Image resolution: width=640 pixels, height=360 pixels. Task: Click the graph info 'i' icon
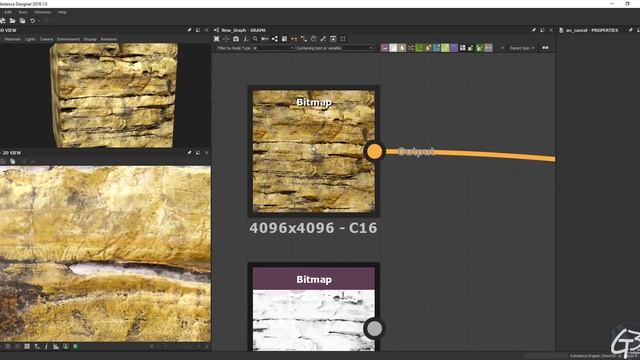coord(246,39)
